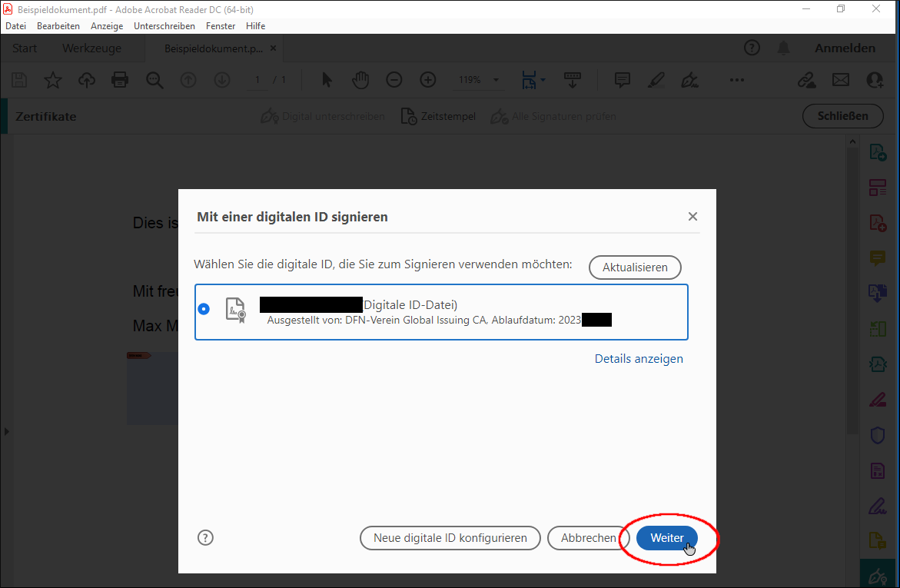Add the document to favorites star
Screen dimensions: 900x588
53,80
